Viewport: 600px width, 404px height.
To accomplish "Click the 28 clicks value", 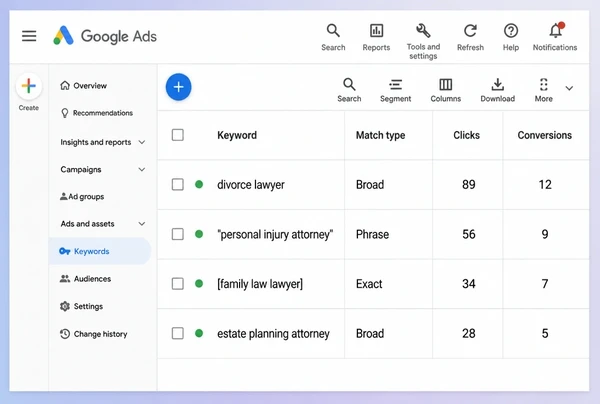I will (469, 333).
